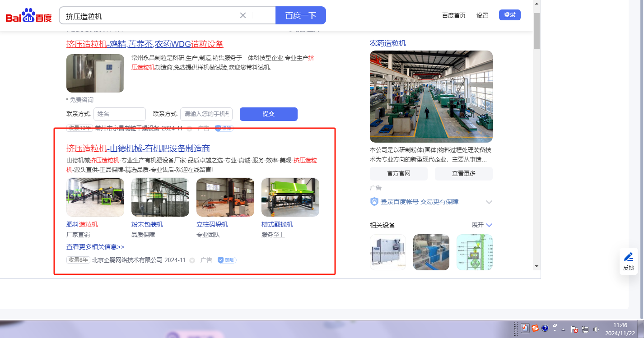Click the Baidu paw shield icon
Viewport: 644px width, 338px height.
click(374, 202)
